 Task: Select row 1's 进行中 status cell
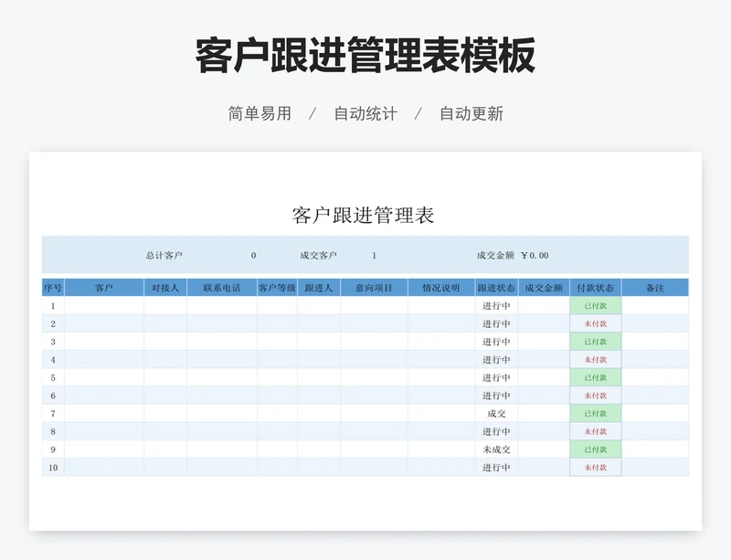pyautogui.click(x=496, y=306)
